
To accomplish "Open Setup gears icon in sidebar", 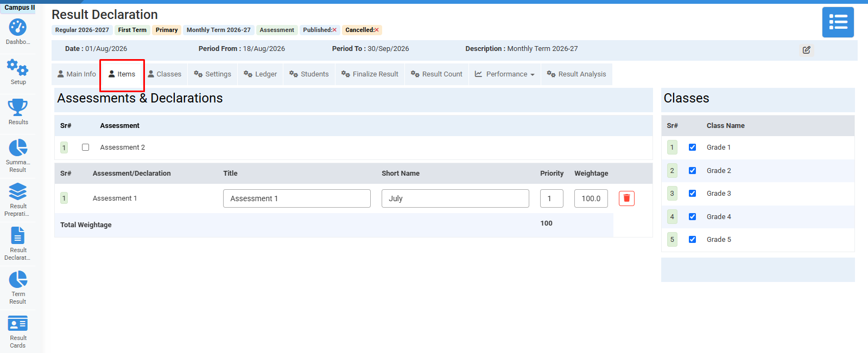I will (18, 68).
